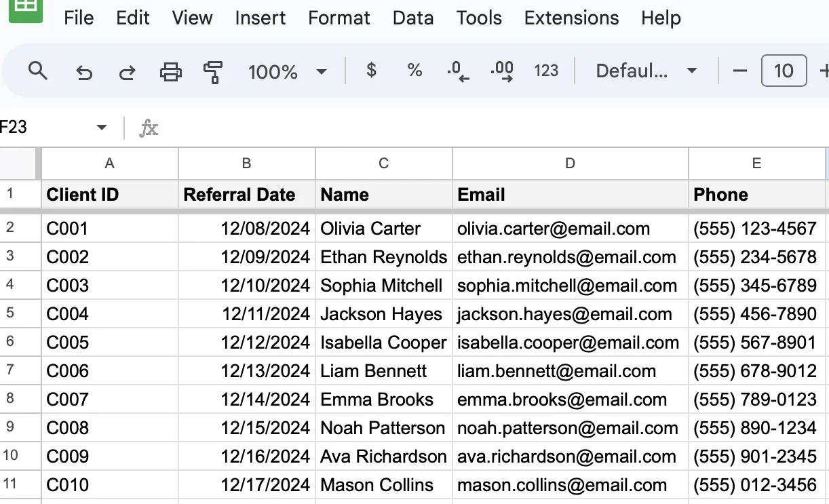Open the Extensions menu
Image resolution: width=829 pixels, height=504 pixels.
[x=572, y=18]
